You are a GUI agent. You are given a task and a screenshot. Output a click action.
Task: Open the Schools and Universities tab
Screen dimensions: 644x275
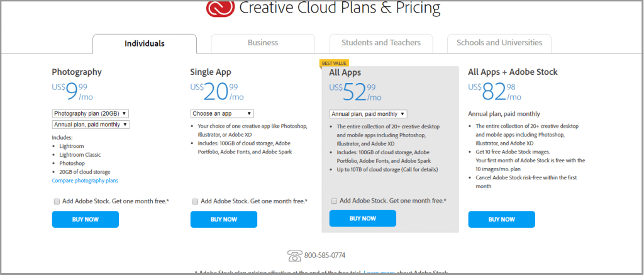(x=499, y=43)
